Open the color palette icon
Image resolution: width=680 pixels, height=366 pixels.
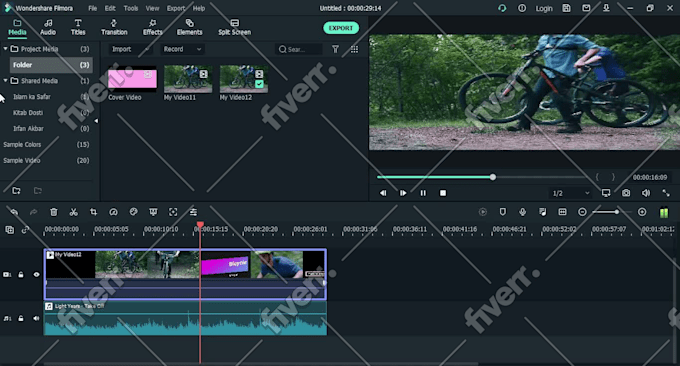[133, 212]
